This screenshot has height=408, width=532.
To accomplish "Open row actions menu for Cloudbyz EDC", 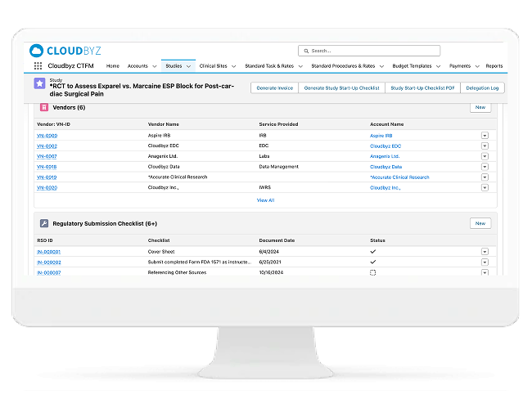I will (485, 146).
